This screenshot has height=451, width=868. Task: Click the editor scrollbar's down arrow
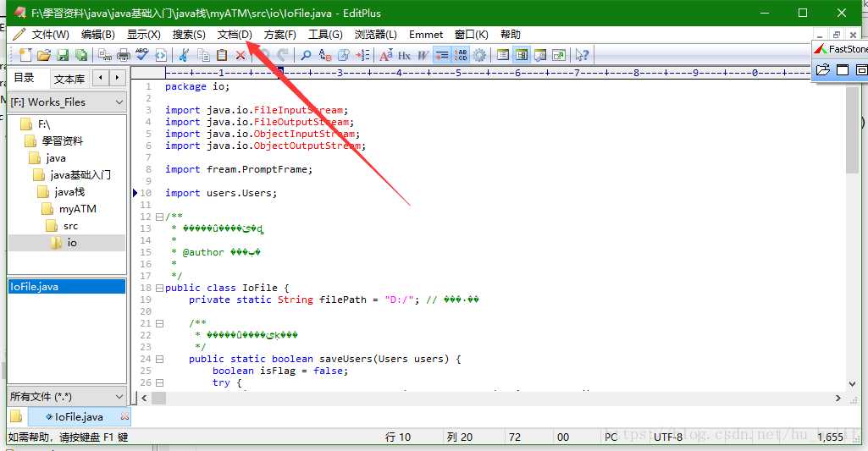pyautogui.click(x=852, y=383)
